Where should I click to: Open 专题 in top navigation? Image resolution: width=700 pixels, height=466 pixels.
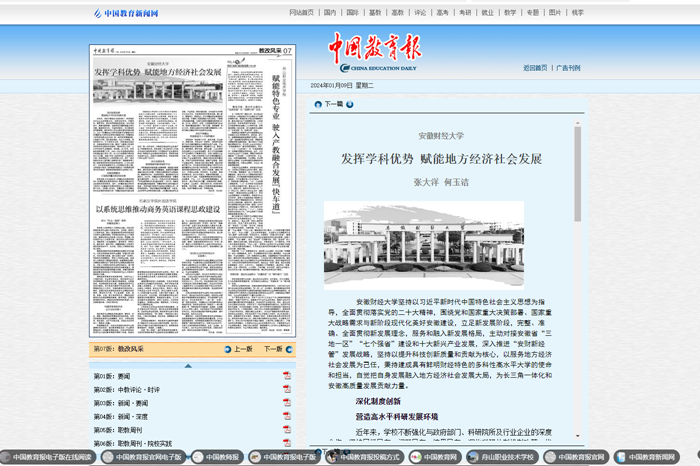533,12
